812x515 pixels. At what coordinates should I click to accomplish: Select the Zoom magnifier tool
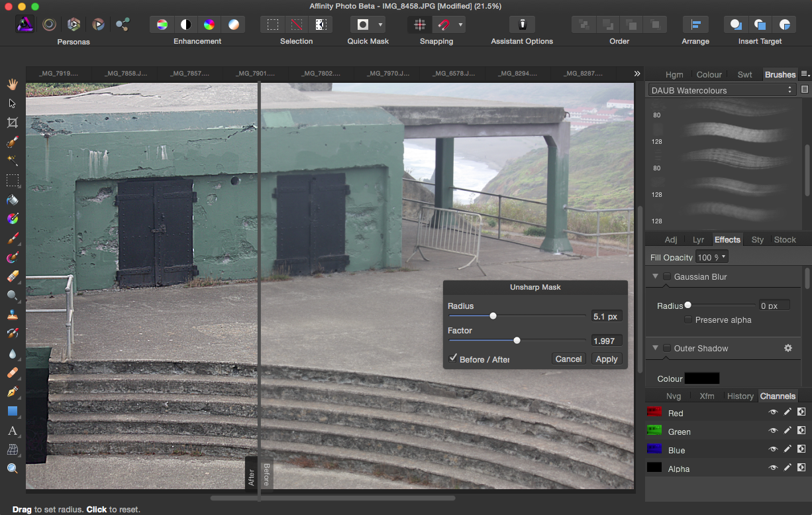[12, 469]
